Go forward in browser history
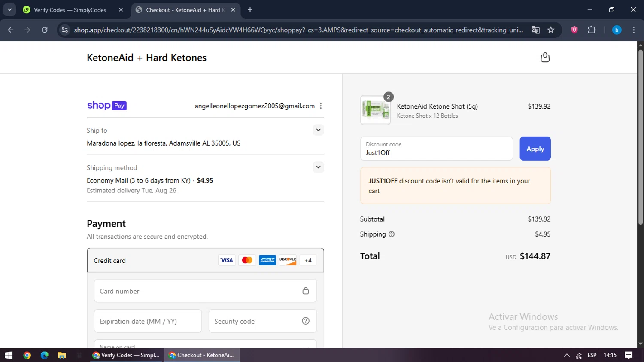This screenshot has height=362, width=644. 27,30
